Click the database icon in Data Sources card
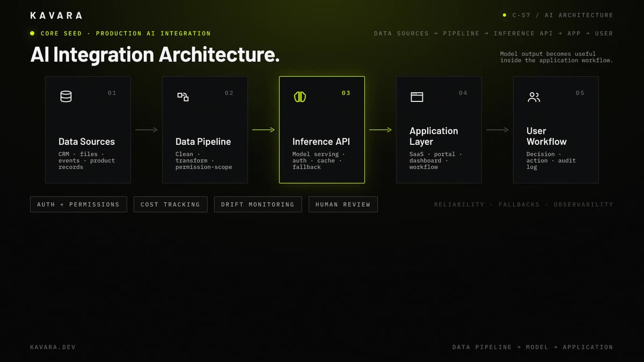This screenshot has height=362, width=644. coord(66,97)
